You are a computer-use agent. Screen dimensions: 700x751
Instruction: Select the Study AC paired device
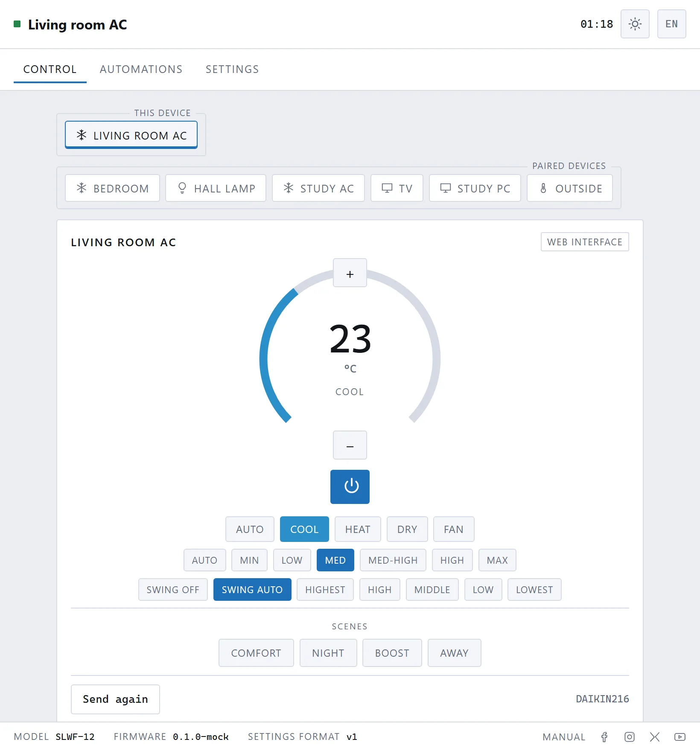[318, 188]
